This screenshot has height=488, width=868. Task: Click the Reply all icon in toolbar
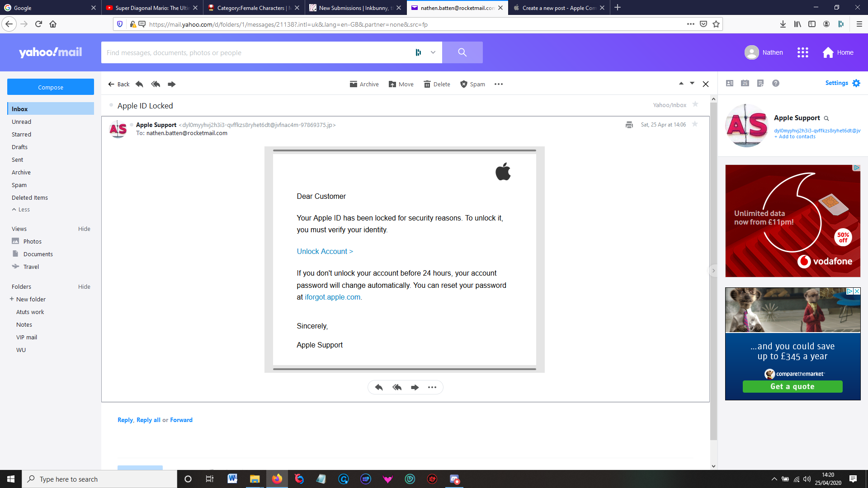click(x=156, y=84)
